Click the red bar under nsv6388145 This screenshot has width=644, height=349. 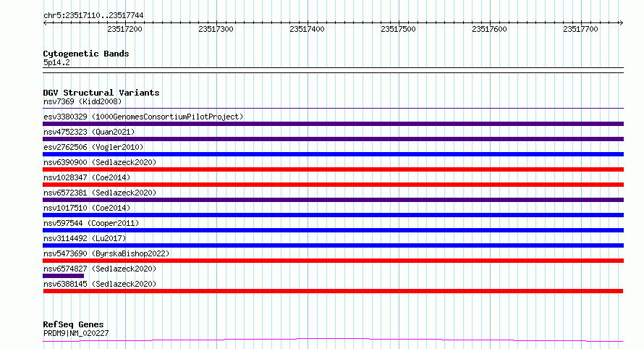pos(333,291)
